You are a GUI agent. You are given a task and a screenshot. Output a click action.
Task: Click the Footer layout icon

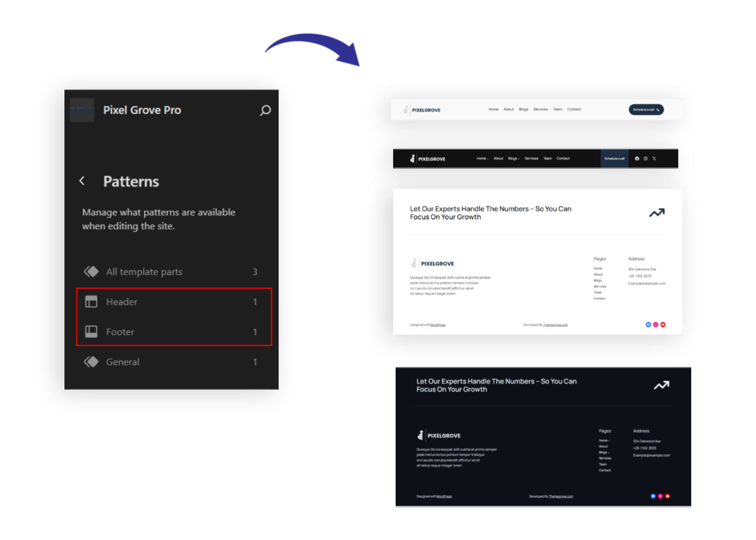point(91,332)
